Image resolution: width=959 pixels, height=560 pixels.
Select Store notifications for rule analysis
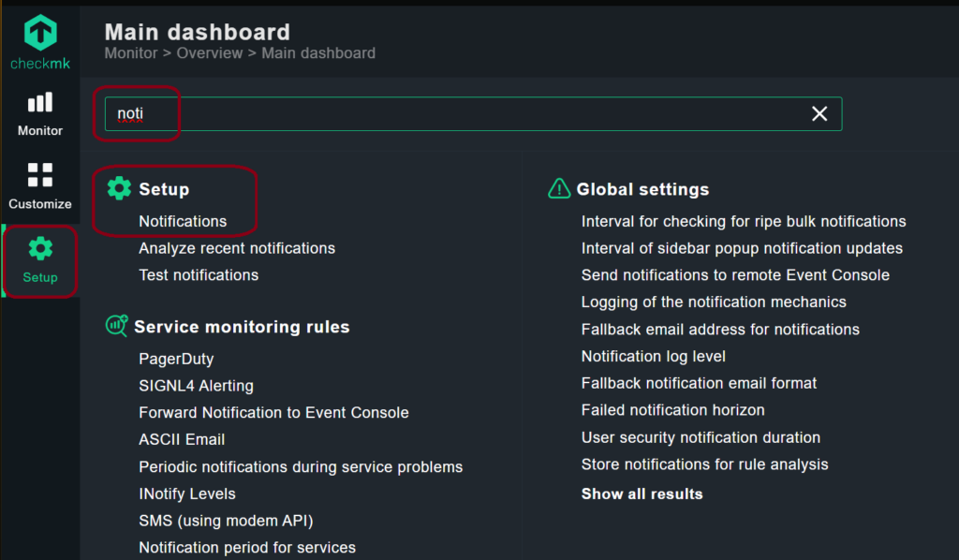click(x=704, y=464)
